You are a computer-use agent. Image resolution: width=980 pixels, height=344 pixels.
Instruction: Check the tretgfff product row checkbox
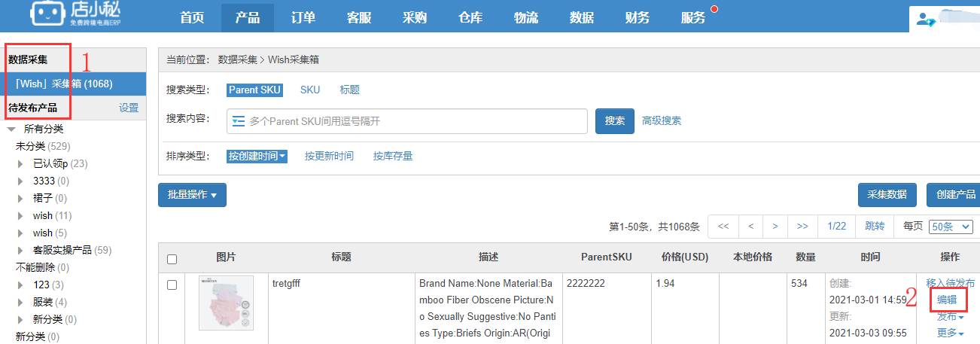point(172,285)
